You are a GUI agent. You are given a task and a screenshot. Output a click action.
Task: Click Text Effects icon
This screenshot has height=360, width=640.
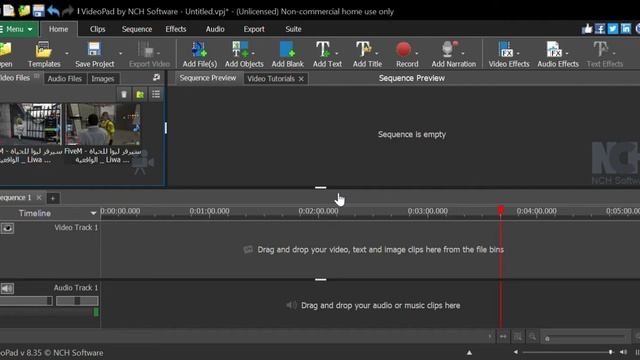click(601, 50)
